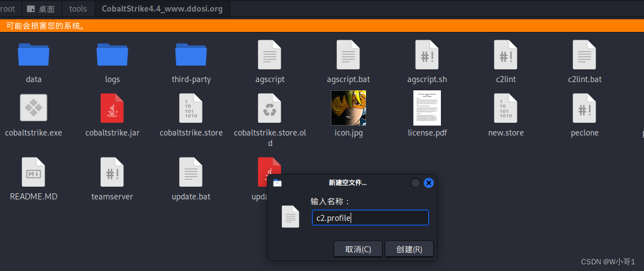644x271 pixels.
Task: Click the README.MD file name label
Action: coord(34,197)
